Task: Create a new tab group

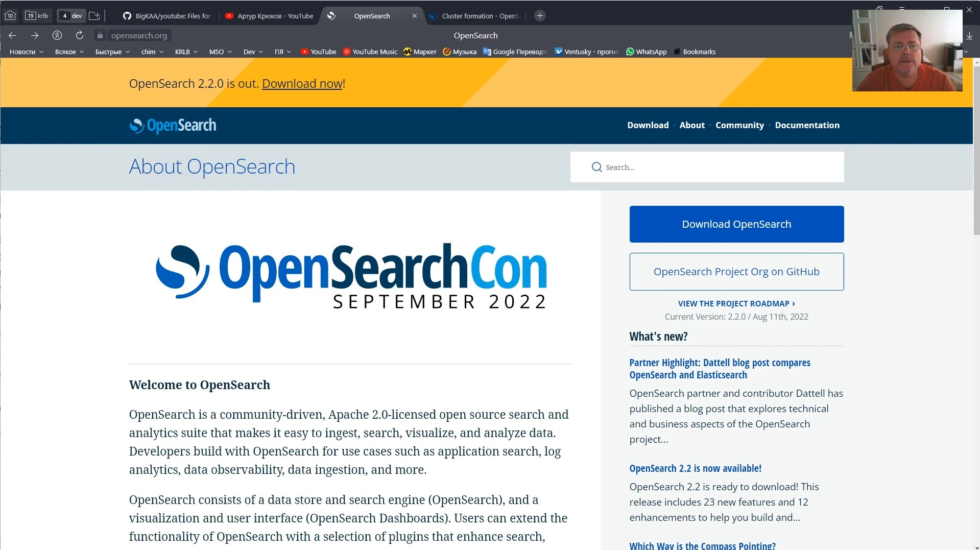Action: pos(94,16)
